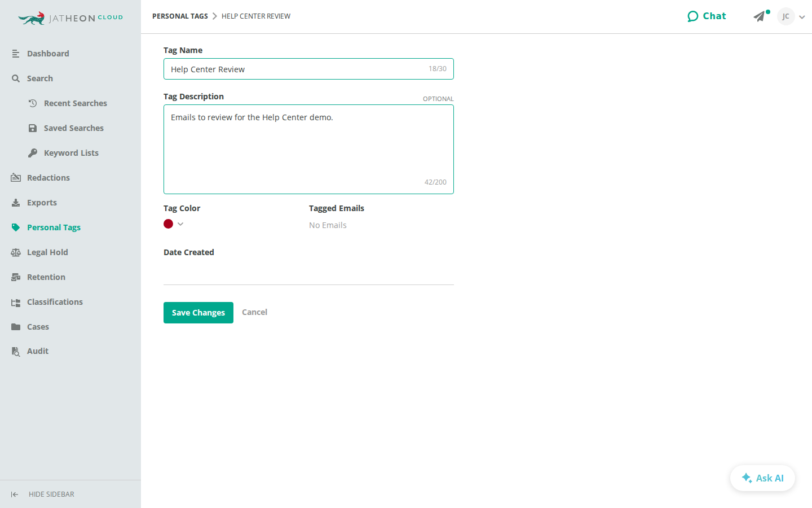Open Keyword Lists page
The height and width of the screenshot is (508, 812).
click(71, 153)
